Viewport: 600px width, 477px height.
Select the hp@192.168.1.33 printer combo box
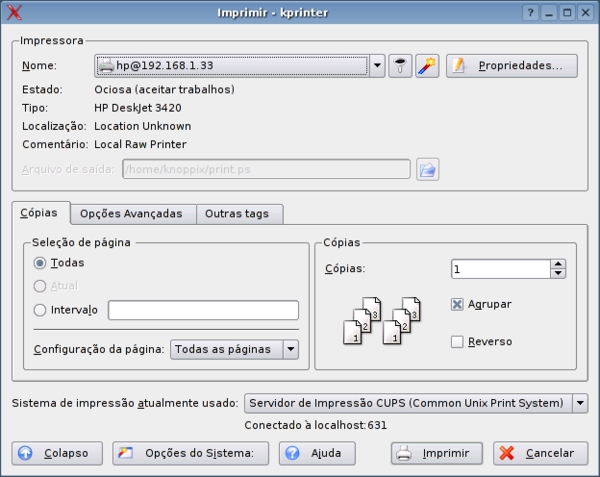point(240,66)
